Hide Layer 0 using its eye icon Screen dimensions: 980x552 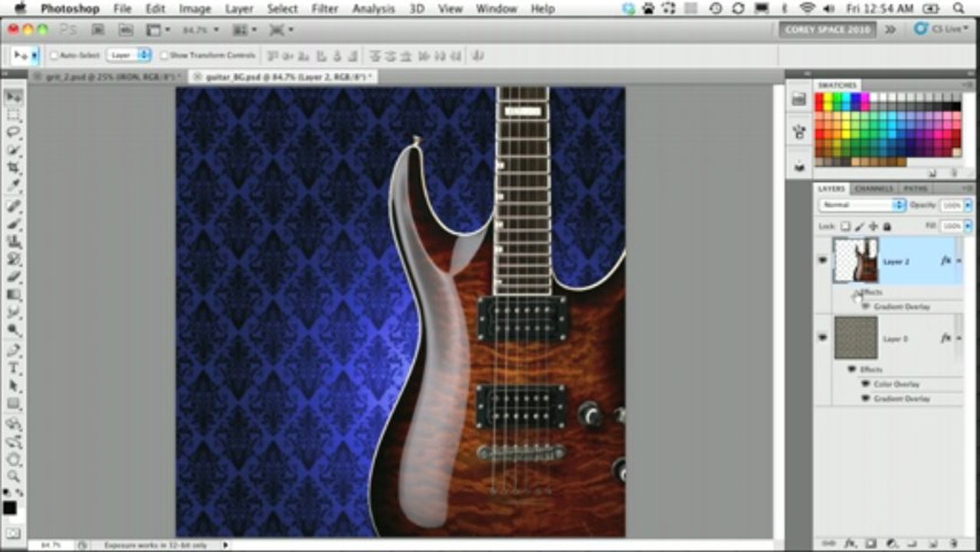click(x=823, y=338)
